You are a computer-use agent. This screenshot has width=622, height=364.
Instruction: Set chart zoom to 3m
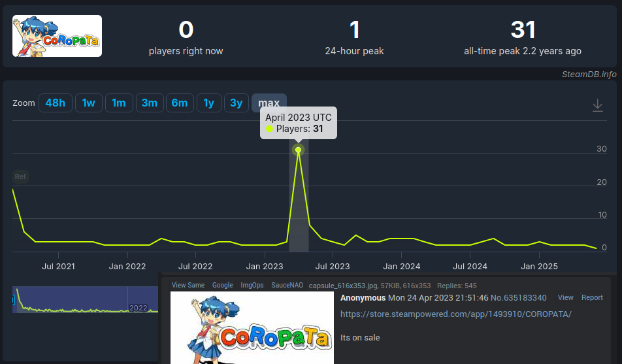click(150, 103)
